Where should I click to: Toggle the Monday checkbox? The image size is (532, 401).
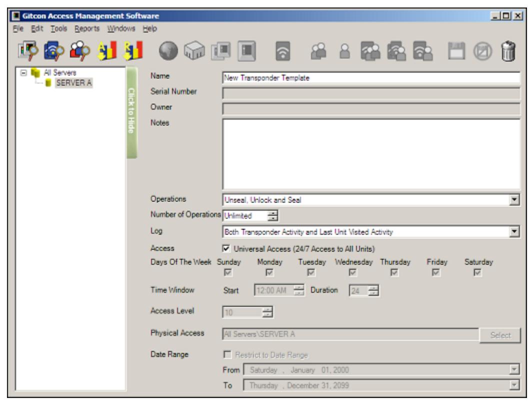(269, 272)
